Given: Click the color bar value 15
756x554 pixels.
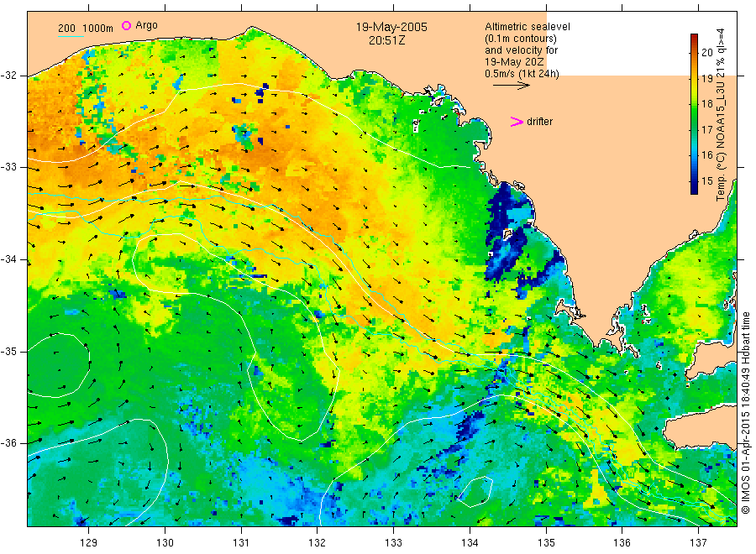Looking at the screenshot, I should (706, 181).
